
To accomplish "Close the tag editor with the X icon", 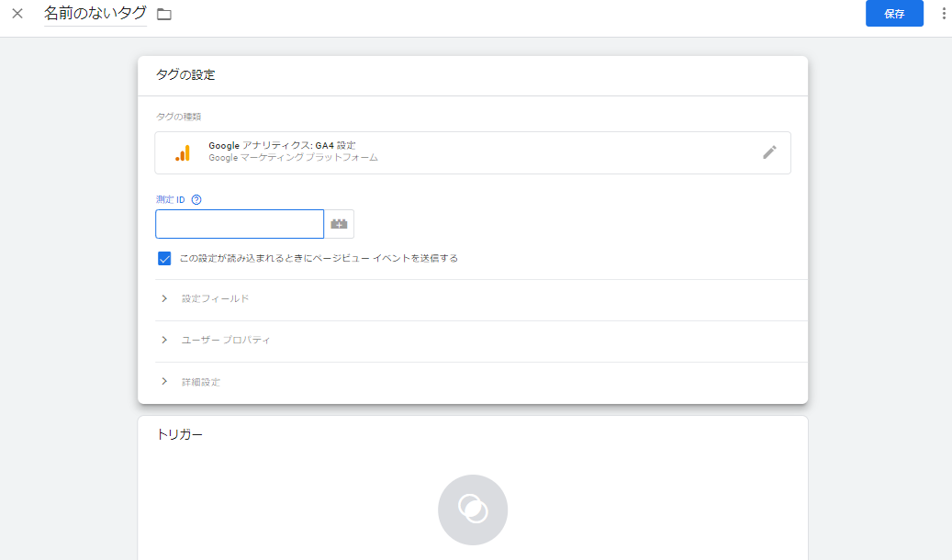I will coord(17,14).
